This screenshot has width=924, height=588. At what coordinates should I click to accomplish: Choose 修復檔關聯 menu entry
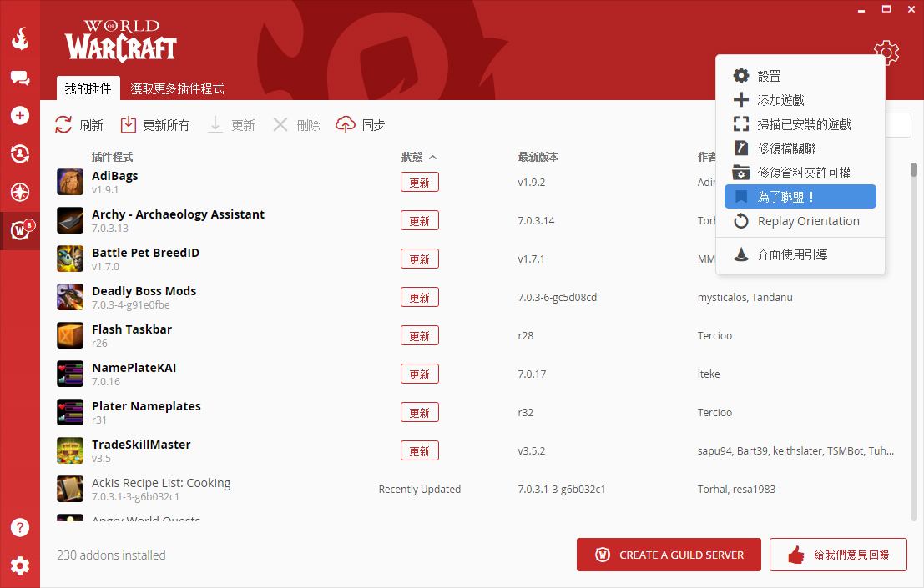click(800, 148)
